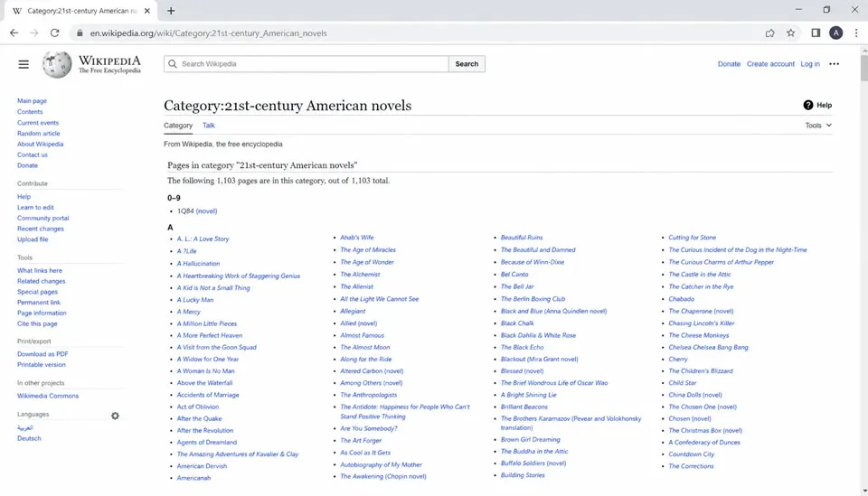
Task: Open About Wikipedia link
Action: pyautogui.click(x=41, y=145)
